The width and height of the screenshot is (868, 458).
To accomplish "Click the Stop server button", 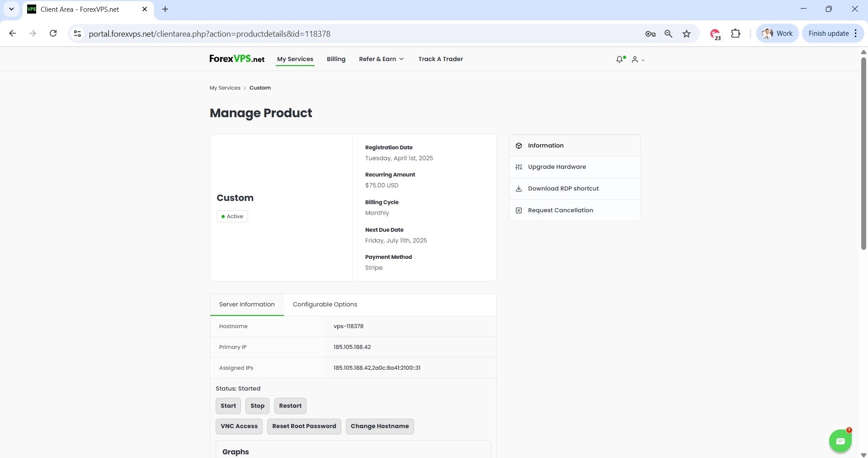I will [257, 406].
